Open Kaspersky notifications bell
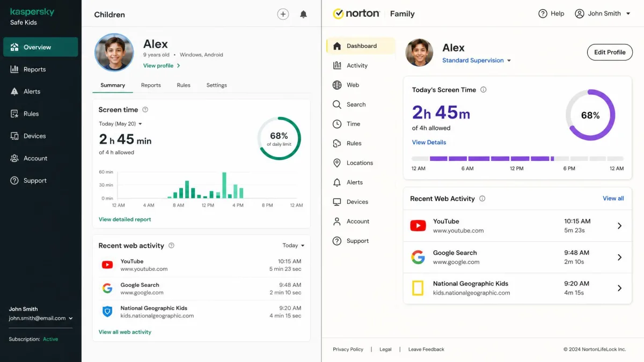The width and height of the screenshot is (644, 362). (x=303, y=14)
